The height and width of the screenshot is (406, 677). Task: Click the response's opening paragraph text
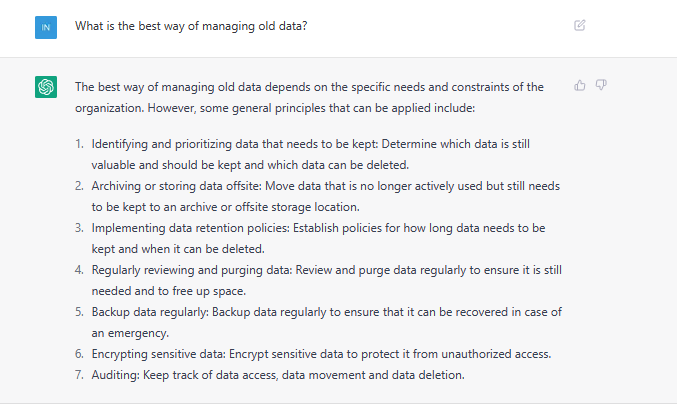[309, 97]
